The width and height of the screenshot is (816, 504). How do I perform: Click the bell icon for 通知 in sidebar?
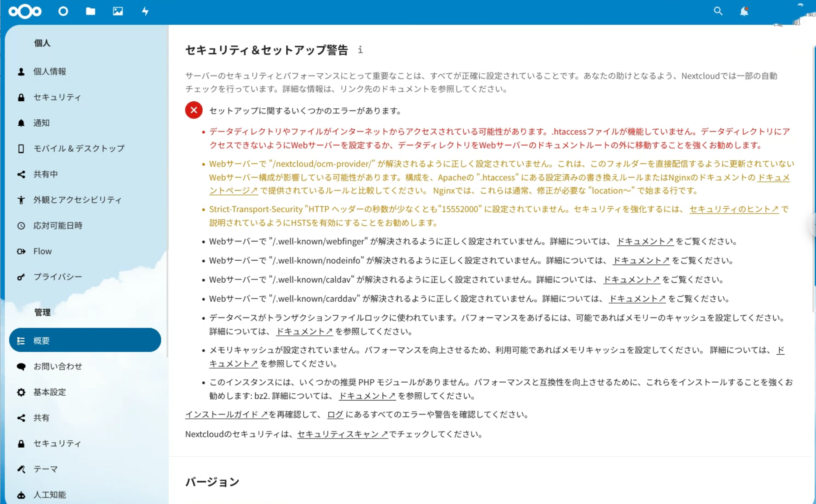(x=21, y=123)
